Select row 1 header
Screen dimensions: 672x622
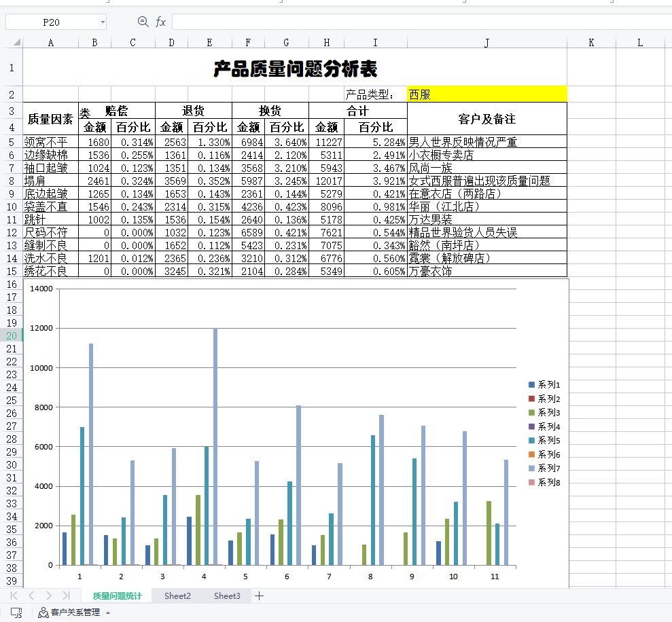12,67
